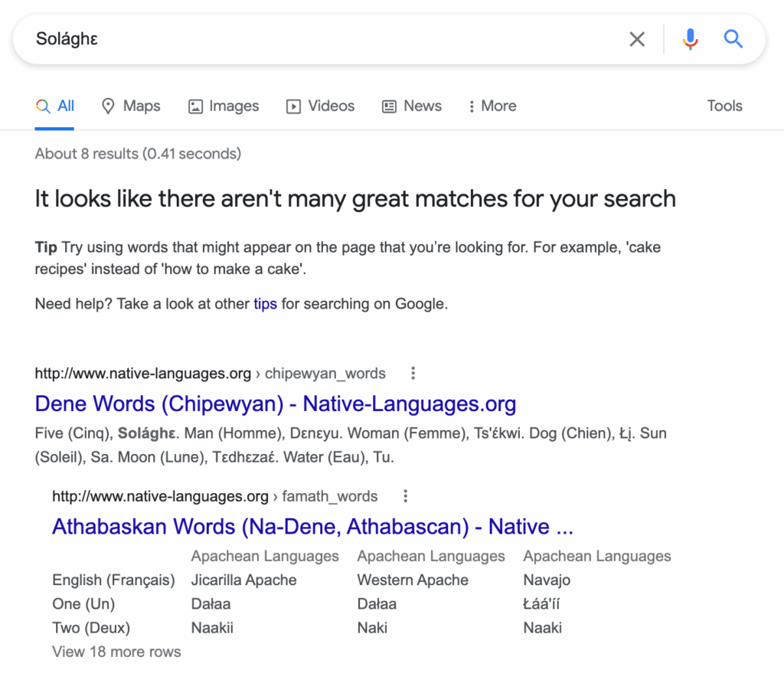
Task: Click inside the search input field
Action: tap(306, 38)
